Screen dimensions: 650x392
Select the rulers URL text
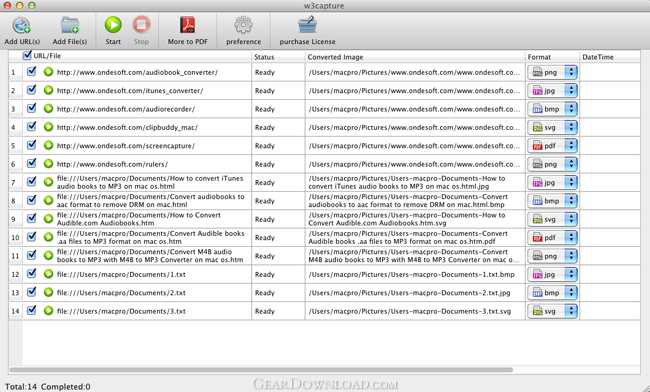112,164
